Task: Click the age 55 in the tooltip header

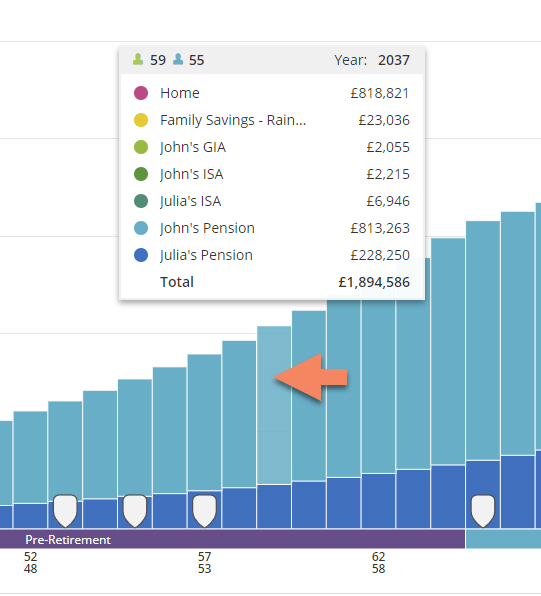Action: [x=197, y=60]
